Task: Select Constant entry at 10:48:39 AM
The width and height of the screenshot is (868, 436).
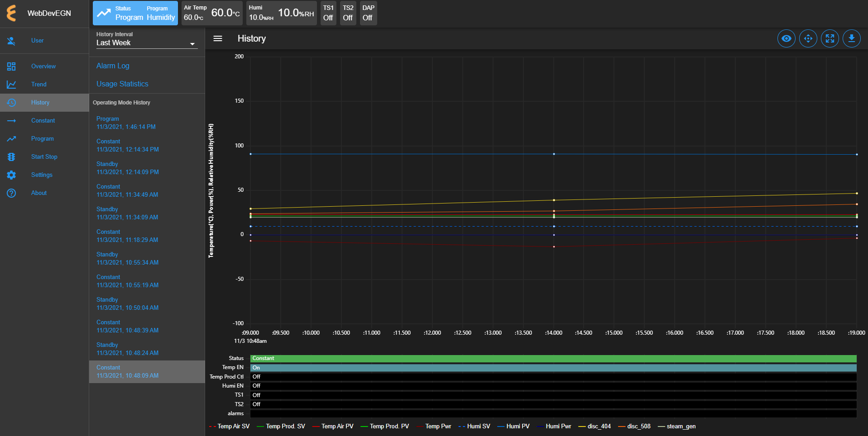Action: [x=147, y=327]
